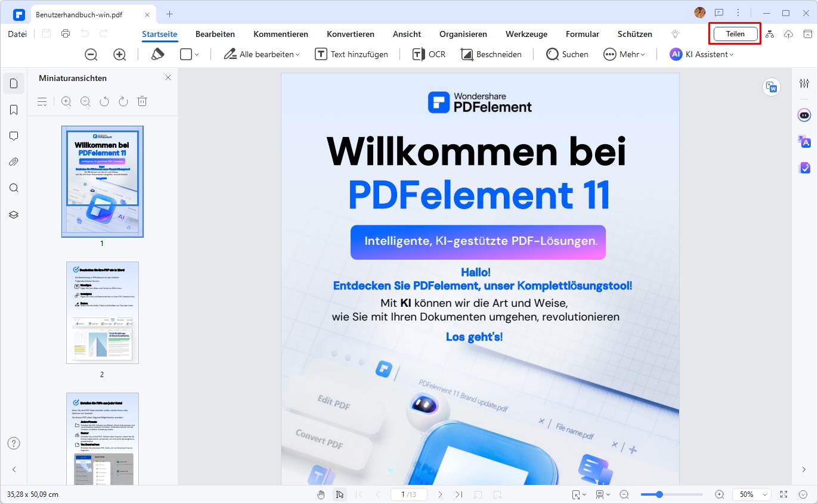Open the messages icon in title bar

click(x=719, y=13)
